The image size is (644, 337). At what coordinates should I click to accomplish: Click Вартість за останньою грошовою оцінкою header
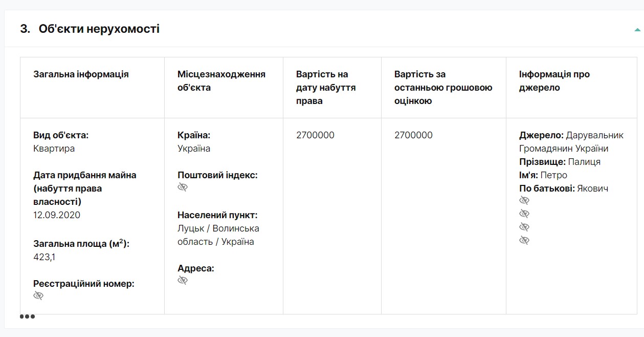(x=443, y=88)
